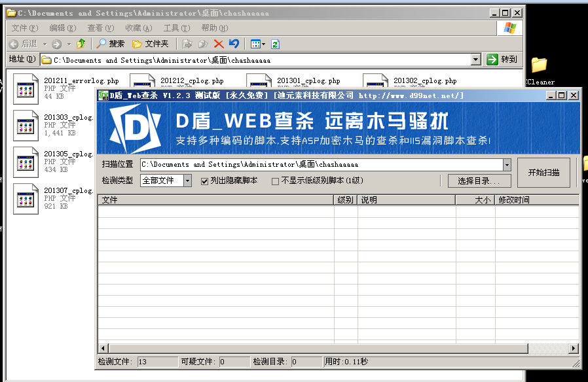
Task: Click the horizontal scrollbar track in results
Action: [548, 348]
